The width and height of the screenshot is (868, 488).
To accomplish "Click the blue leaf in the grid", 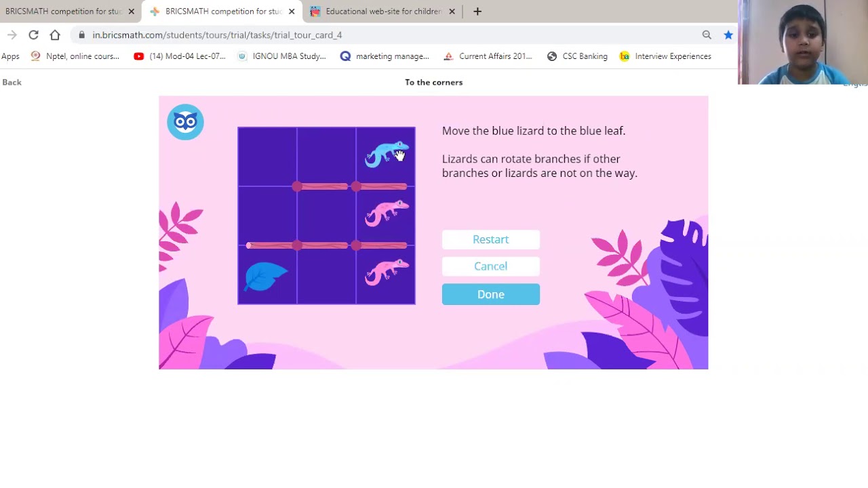I will coord(267,277).
